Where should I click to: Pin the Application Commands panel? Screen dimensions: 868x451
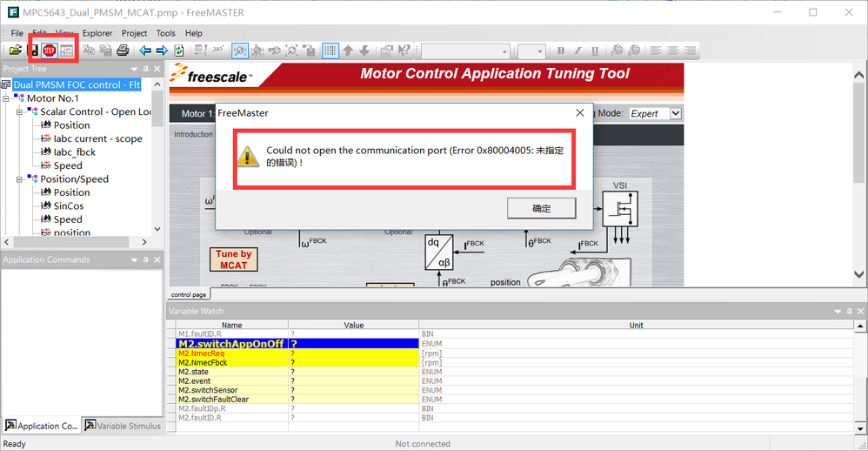(145, 259)
